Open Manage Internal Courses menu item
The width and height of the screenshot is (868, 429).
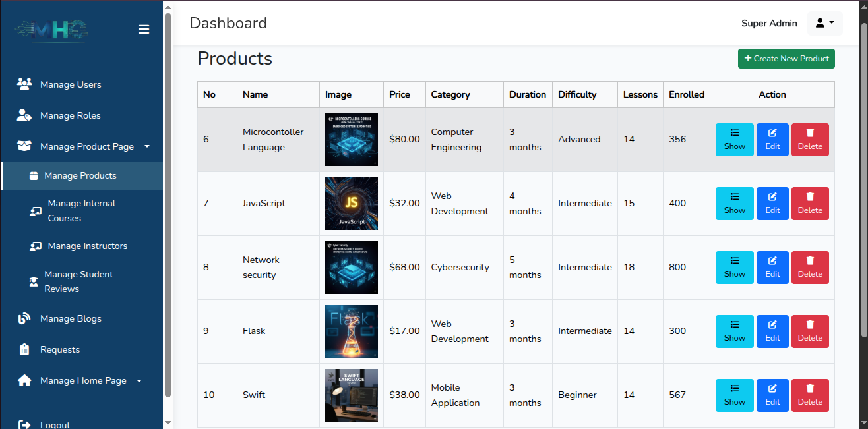coord(82,211)
